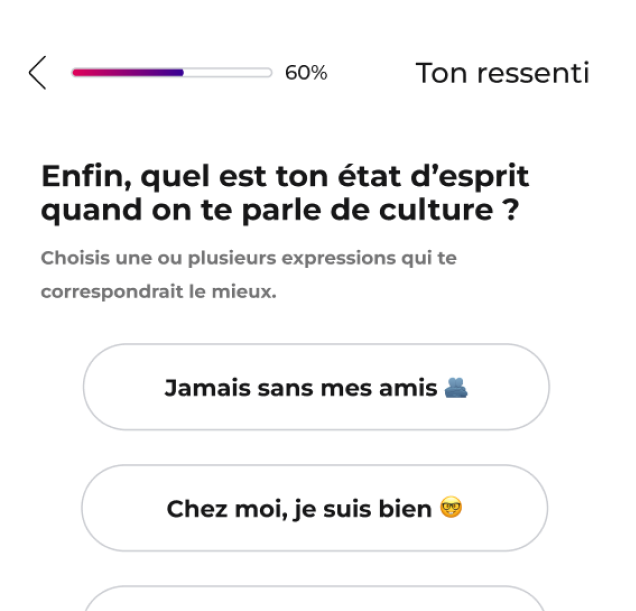Click the "correspondrait le mieux" text line

click(159, 294)
